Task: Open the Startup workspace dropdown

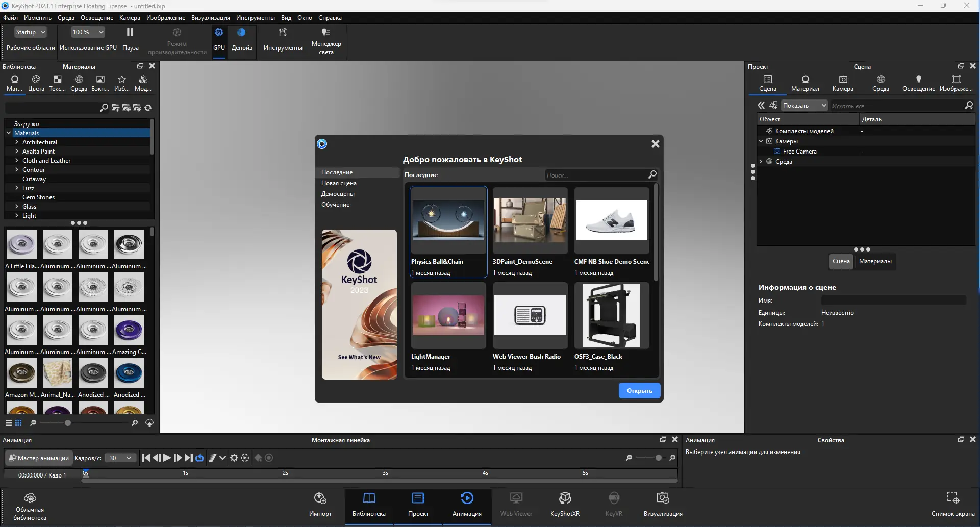Action: (31, 32)
